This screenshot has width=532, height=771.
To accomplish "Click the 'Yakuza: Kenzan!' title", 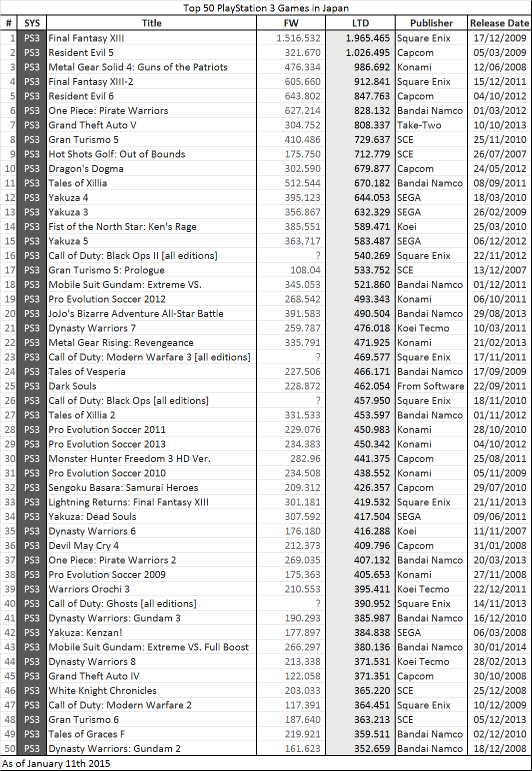I will tap(151, 632).
